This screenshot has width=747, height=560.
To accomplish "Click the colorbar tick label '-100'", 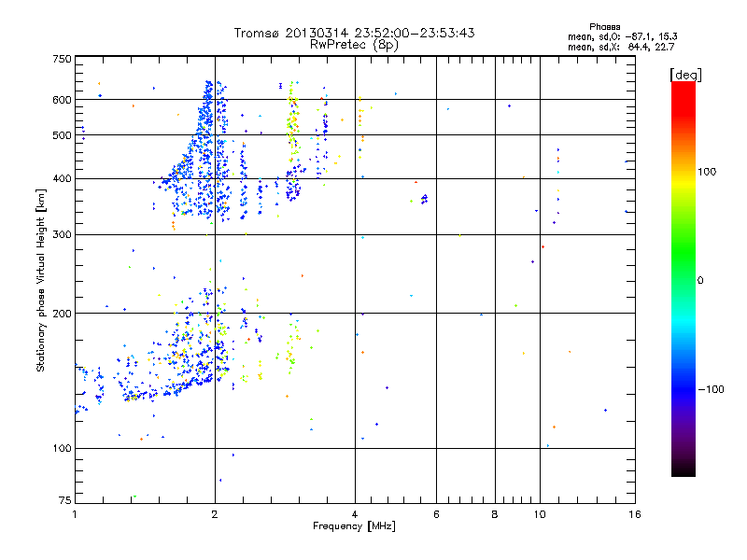I will coord(711,389).
